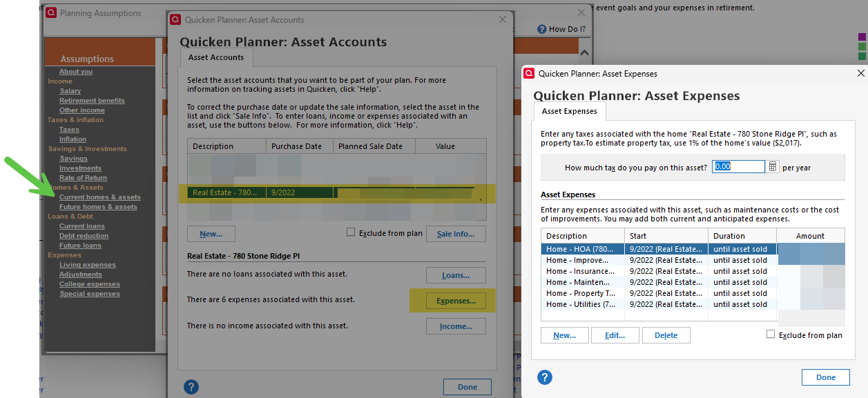This screenshot has width=868, height=398.
Task: Open Loans for the real estate asset
Action: pyautogui.click(x=456, y=275)
